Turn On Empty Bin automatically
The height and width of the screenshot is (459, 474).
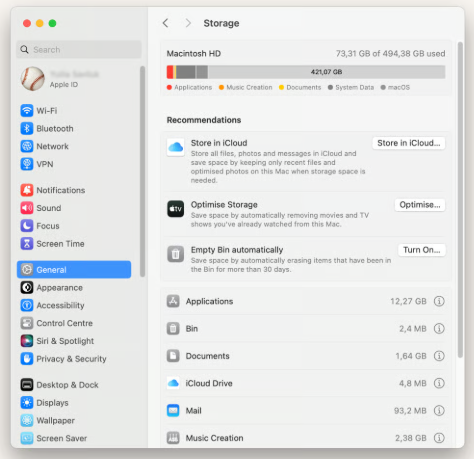[422, 250]
